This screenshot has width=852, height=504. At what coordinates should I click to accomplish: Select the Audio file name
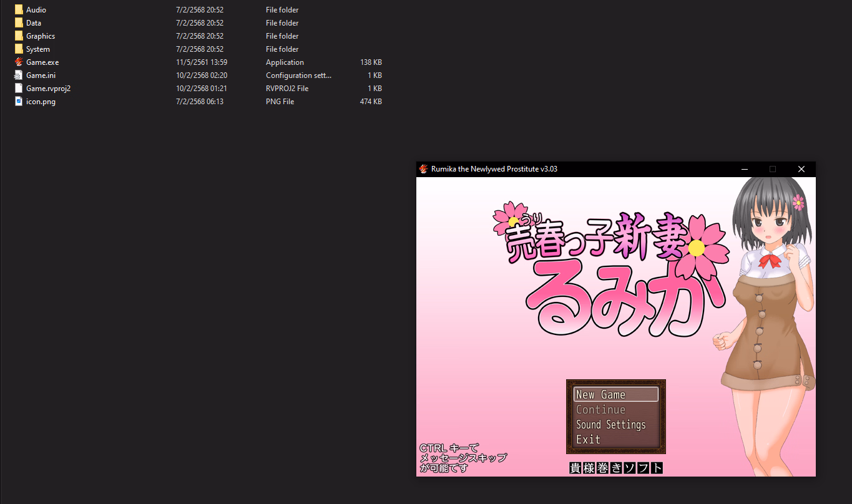point(36,10)
